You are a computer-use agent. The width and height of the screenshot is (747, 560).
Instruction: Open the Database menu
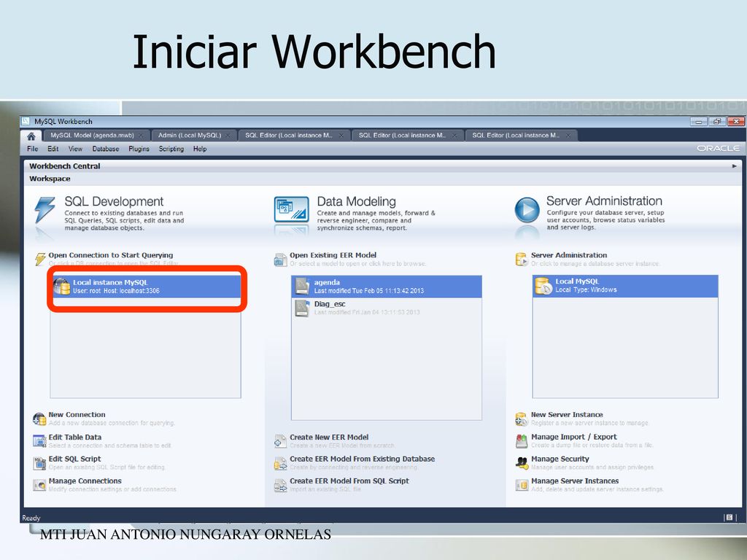106,149
